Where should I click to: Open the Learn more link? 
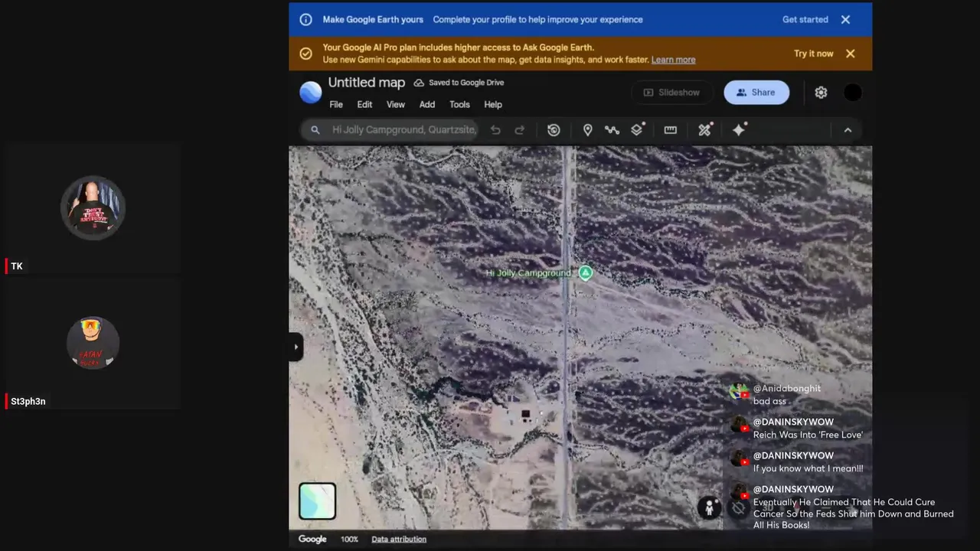[x=673, y=60]
